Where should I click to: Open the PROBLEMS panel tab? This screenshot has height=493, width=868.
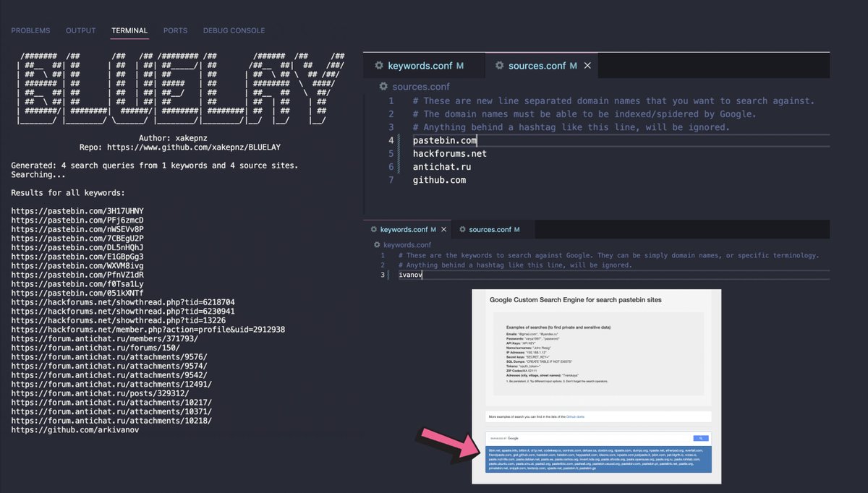[x=31, y=30]
